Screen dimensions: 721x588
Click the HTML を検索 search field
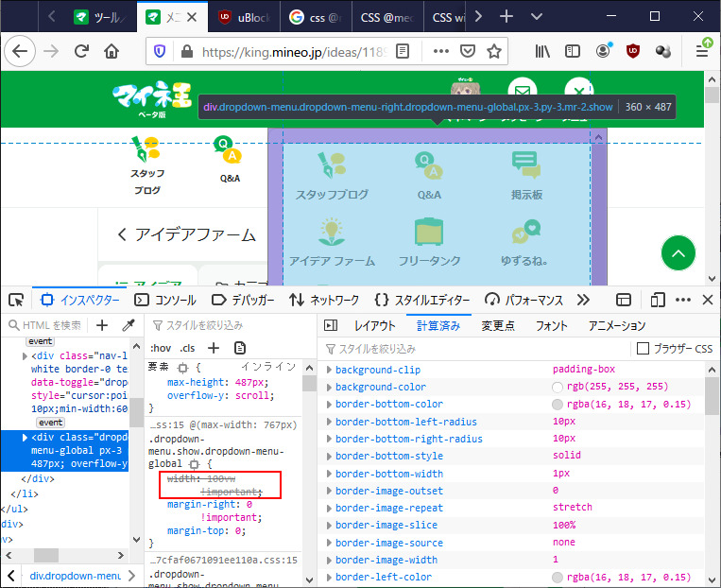tap(51, 325)
